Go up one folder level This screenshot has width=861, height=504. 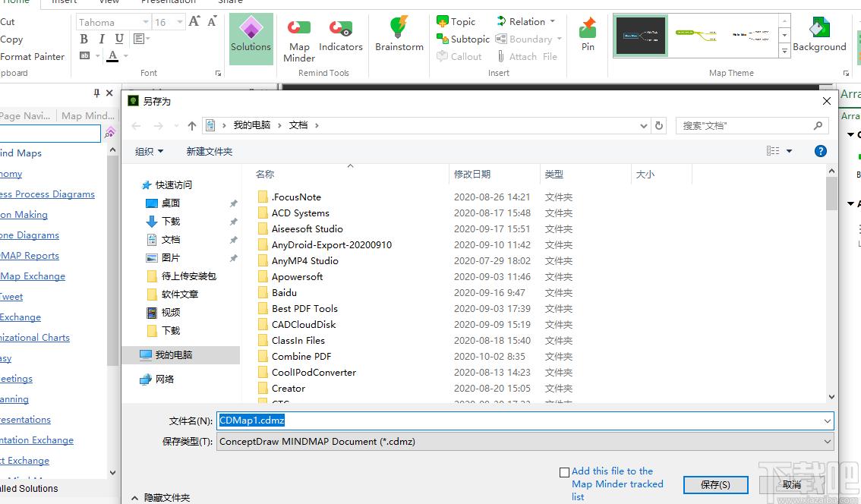click(191, 126)
